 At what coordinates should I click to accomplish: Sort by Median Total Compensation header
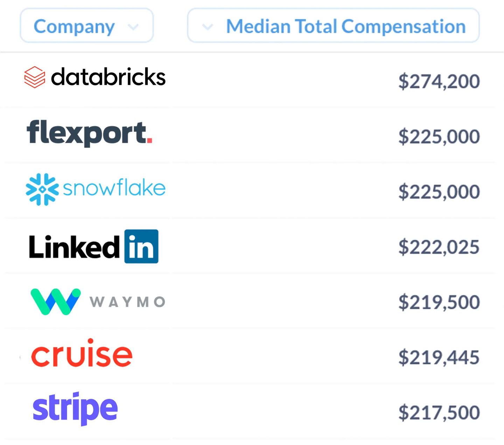(346, 27)
